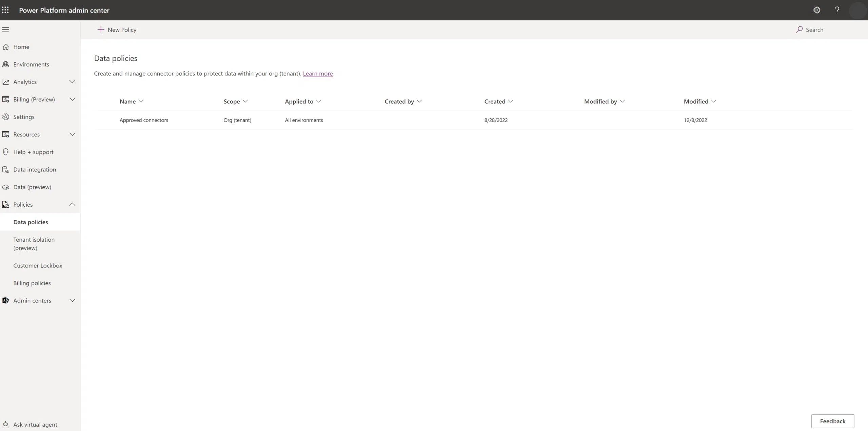Viewport: 868px width, 431px height.
Task: Open the app launcher waffle icon
Action: coord(5,10)
